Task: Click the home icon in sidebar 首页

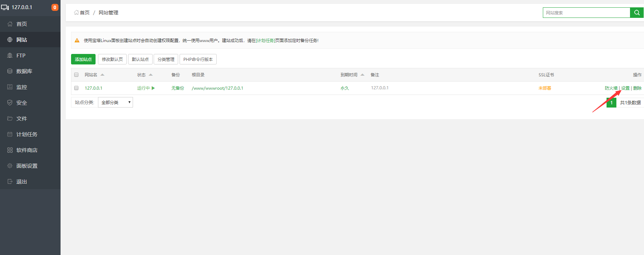Action: click(x=10, y=24)
